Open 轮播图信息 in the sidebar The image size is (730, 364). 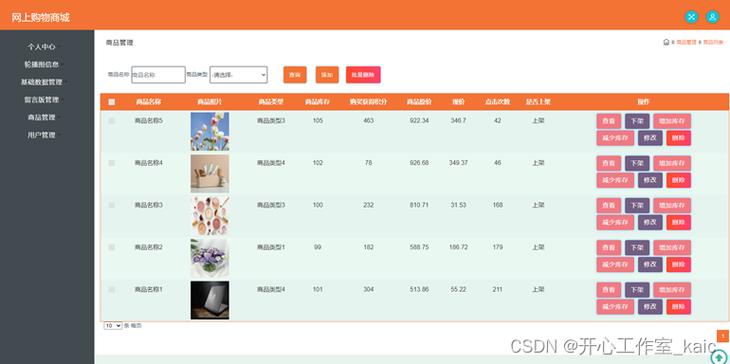click(41, 64)
